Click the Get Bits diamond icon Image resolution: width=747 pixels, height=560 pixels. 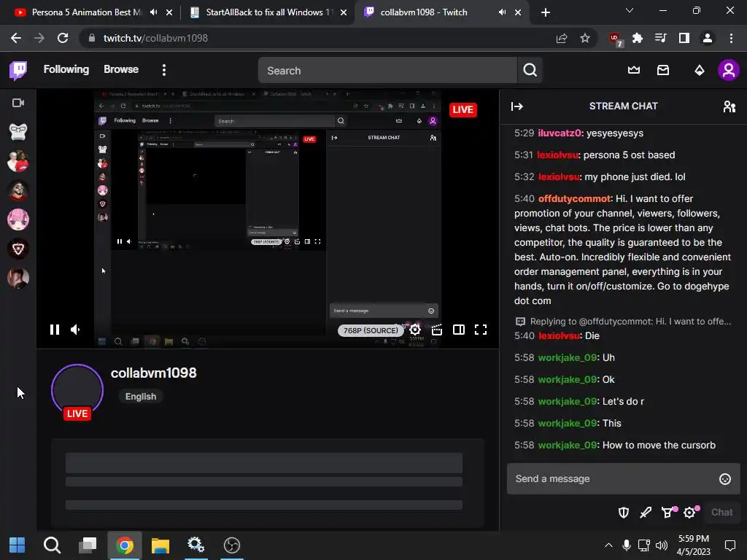pyautogui.click(x=699, y=71)
